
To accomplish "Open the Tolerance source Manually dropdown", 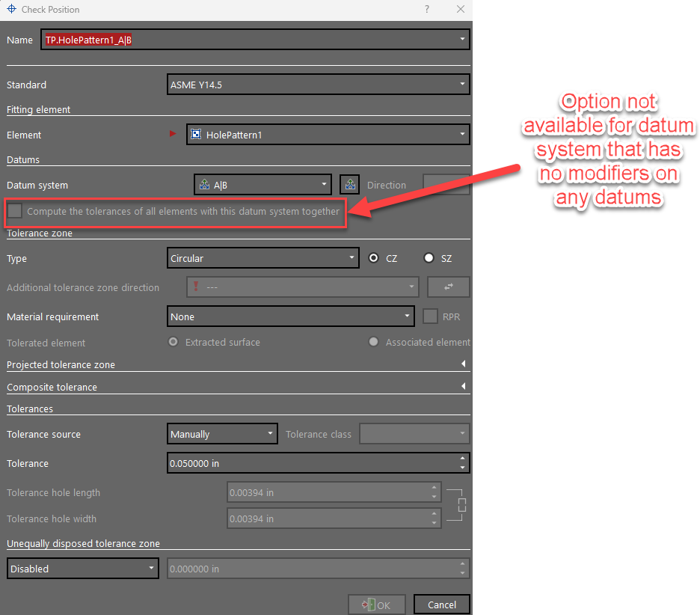I will pyautogui.click(x=222, y=434).
